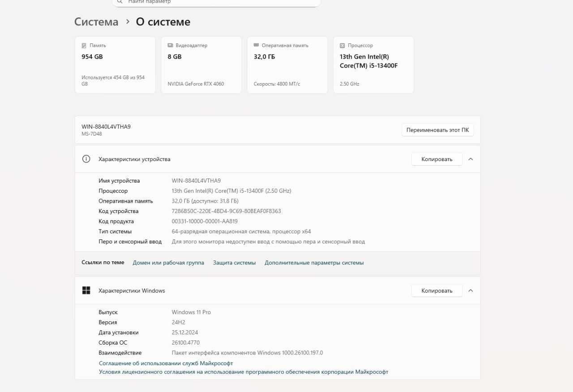The image size is (573, 392).
Task: Click 'Переименовать этот ПК' button
Action: tap(438, 130)
